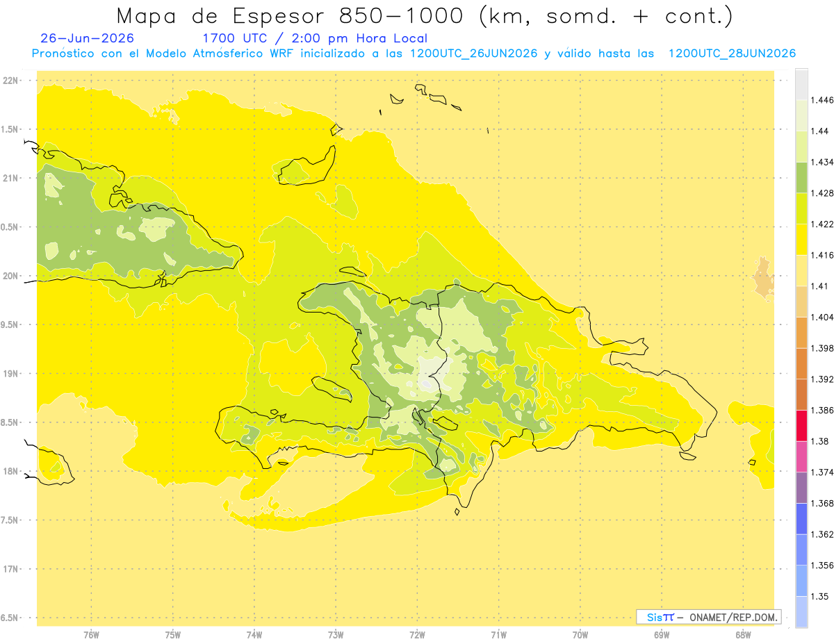834x644 pixels.
Task: Select the tan swatch between 1.404 and 1.41
Action: point(801,302)
